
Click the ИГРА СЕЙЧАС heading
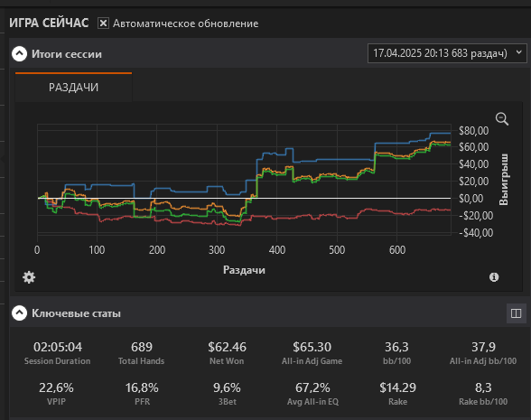click(x=49, y=23)
